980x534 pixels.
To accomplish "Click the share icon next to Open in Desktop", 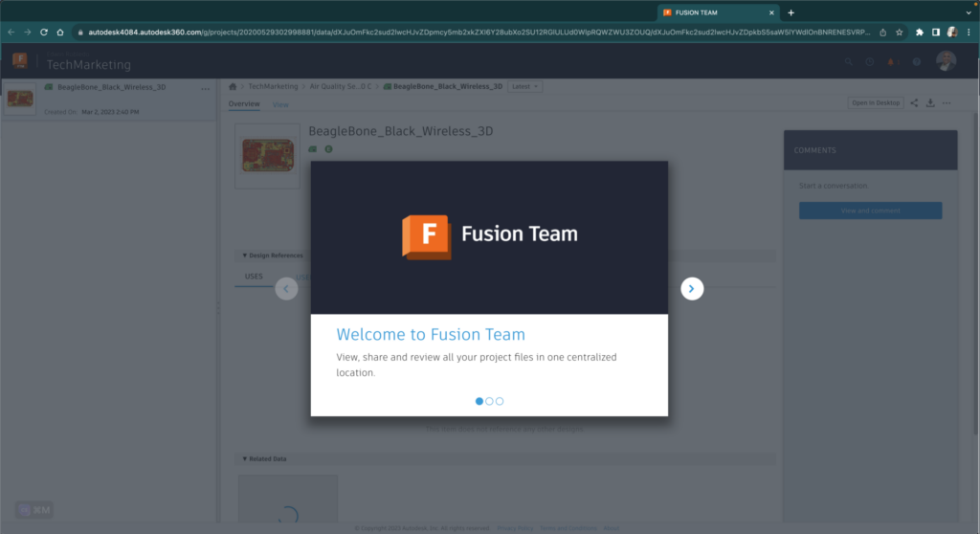I will coord(914,103).
